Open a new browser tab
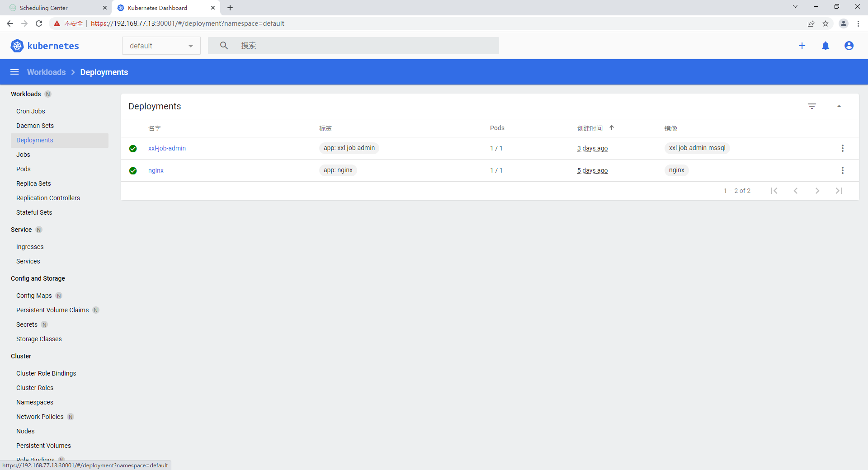Viewport: 868px width, 470px height. [230, 8]
